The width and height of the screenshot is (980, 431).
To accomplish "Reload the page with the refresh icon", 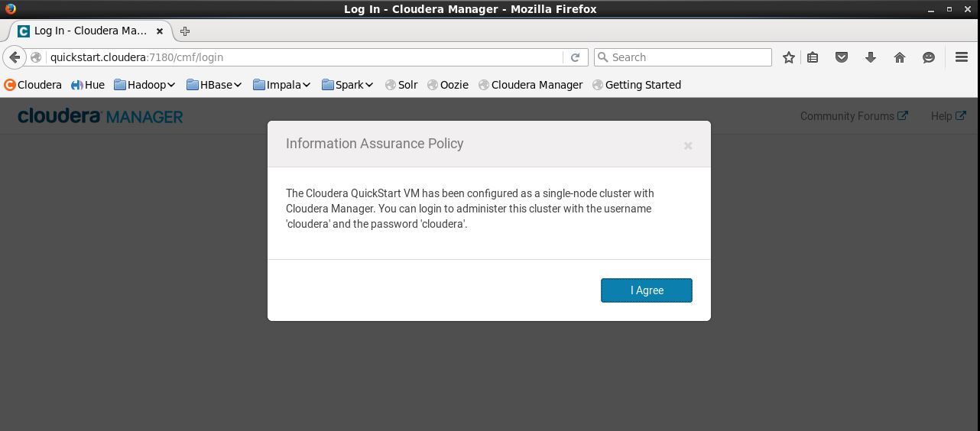I will coord(576,57).
